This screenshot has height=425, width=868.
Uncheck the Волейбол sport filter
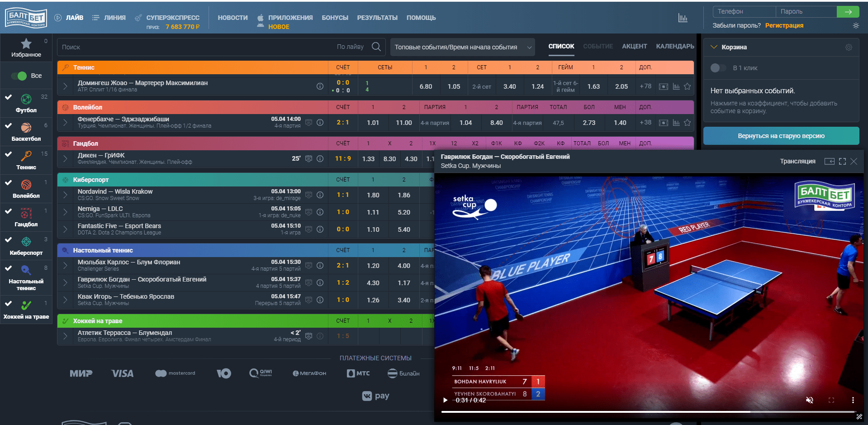[8, 182]
